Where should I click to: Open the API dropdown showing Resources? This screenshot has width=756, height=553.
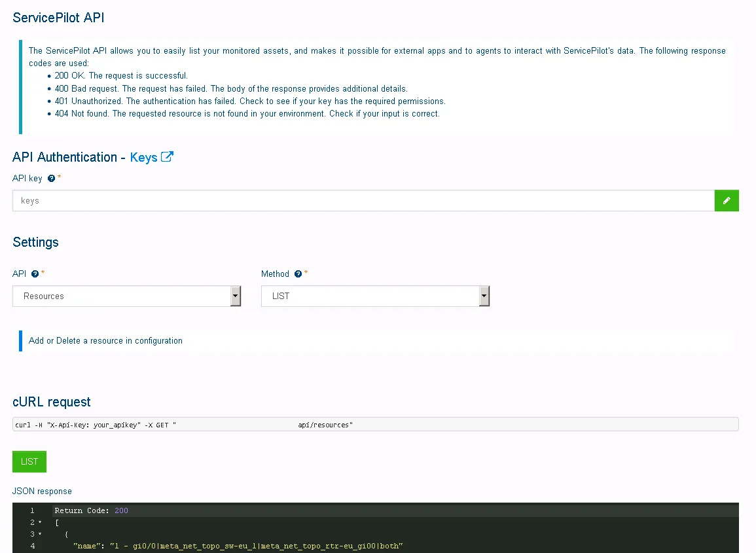click(124, 296)
